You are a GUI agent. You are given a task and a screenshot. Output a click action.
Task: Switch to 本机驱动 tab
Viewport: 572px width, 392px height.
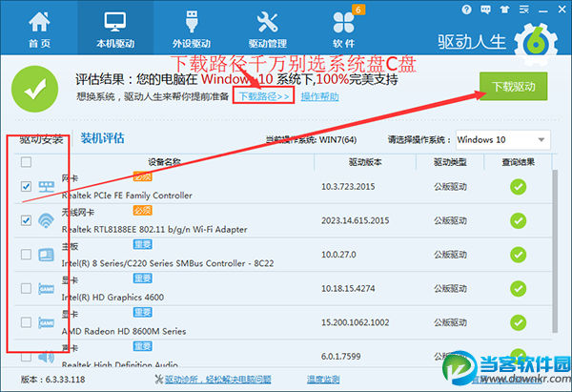[x=115, y=30]
